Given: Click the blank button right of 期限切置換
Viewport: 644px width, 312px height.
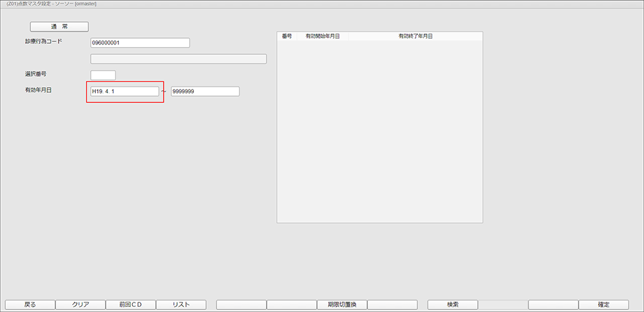Looking at the screenshot, I should click(x=392, y=304).
